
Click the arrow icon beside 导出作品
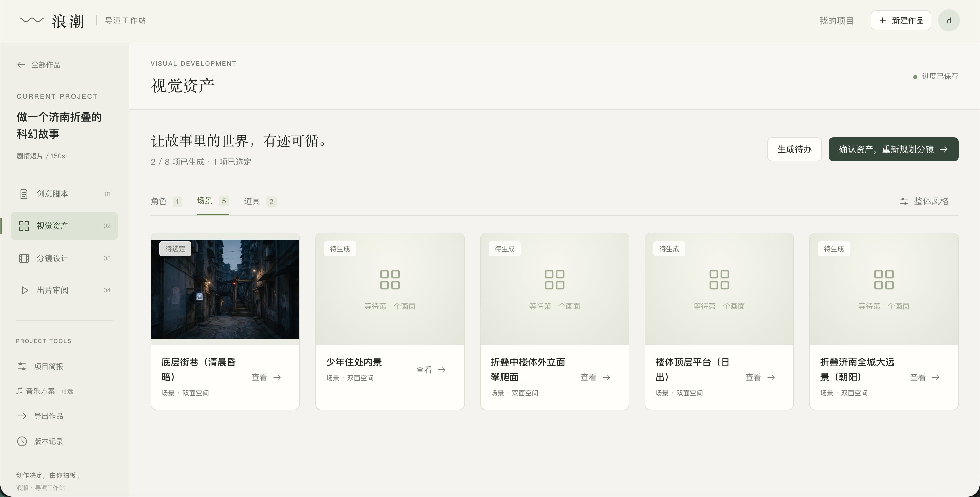(22, 416)
